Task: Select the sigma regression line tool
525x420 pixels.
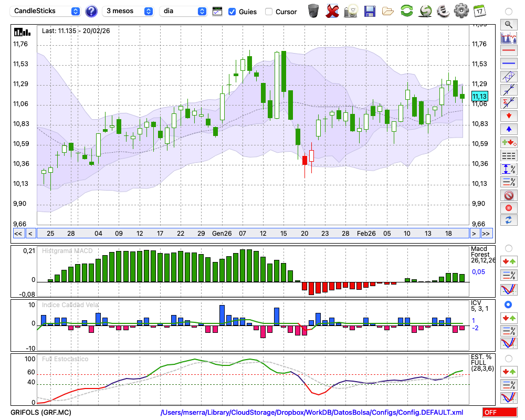Action: click(509, 103)
